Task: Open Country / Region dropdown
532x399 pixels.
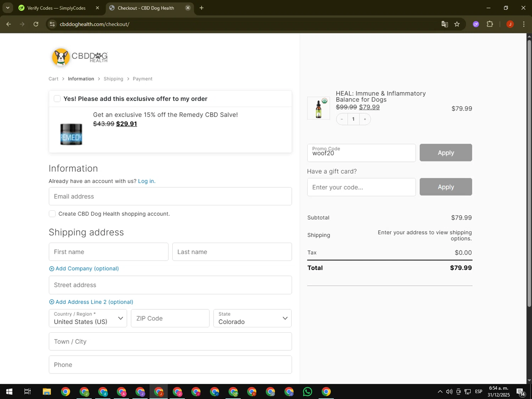Action: coord(88,318)
